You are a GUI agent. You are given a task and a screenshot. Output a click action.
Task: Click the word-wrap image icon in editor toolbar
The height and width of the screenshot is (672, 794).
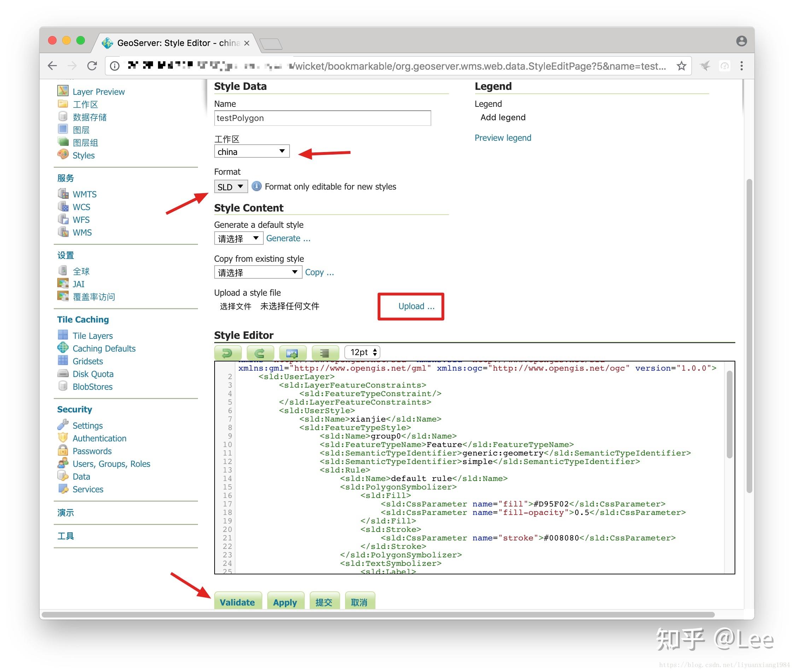tap(292, 352)
